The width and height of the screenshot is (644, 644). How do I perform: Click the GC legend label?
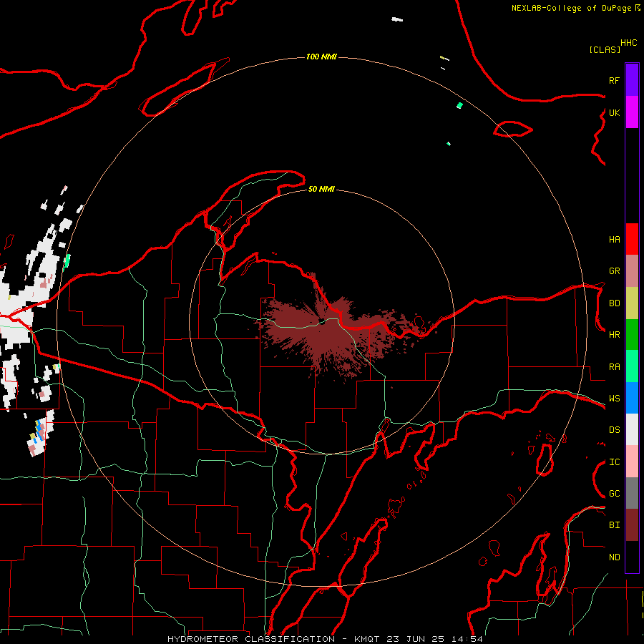(614, 494)
